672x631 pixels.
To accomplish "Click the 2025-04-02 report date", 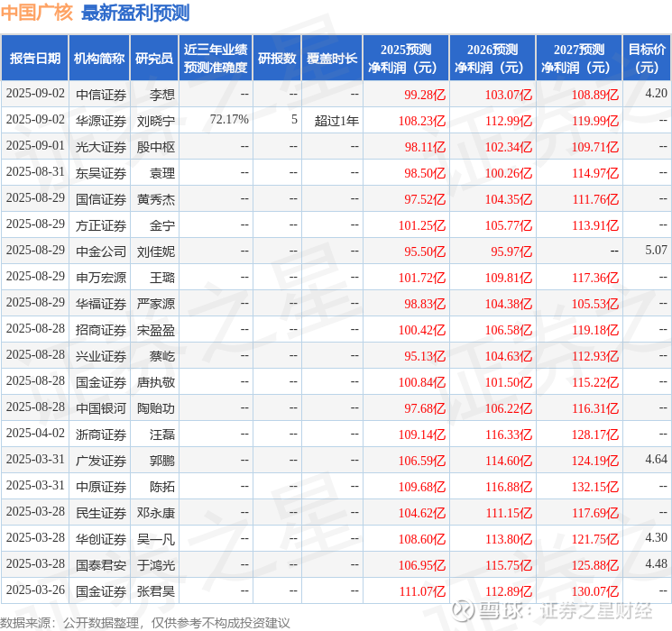I will [x=35, y=433].
